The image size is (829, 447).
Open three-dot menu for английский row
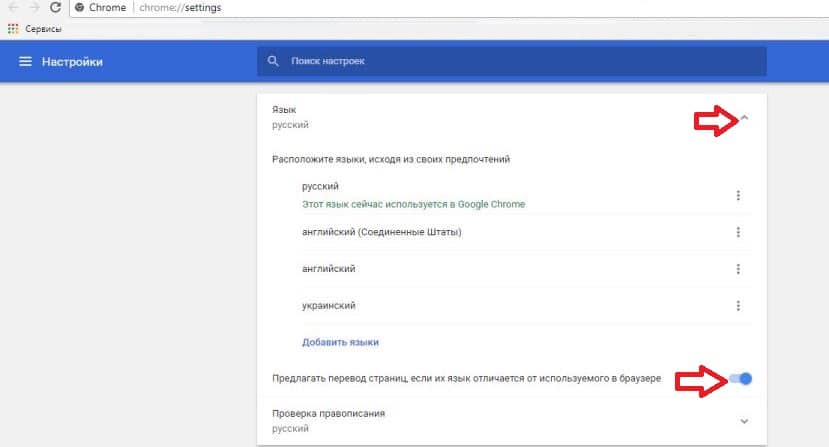point(738,269)
